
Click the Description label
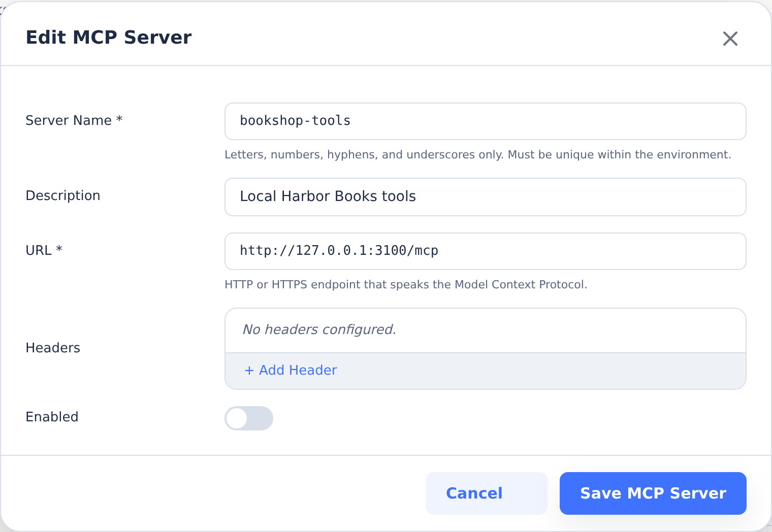(x=63, y=196)
